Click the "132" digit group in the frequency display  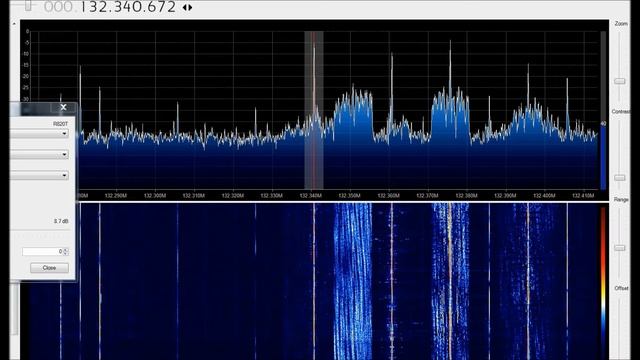[x=93, y=7]
